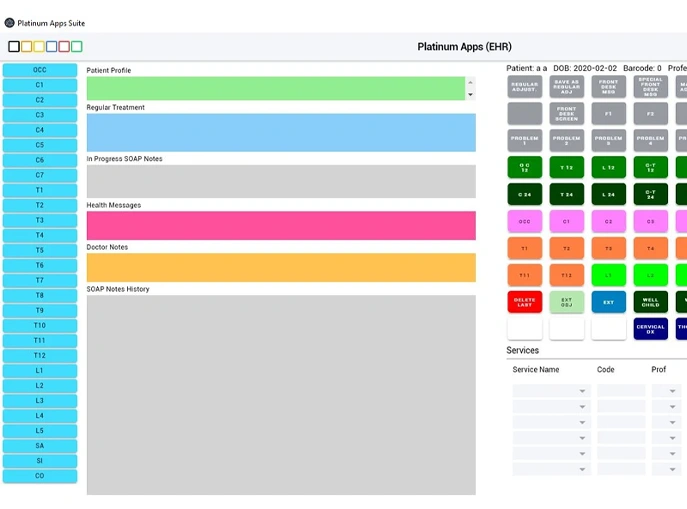
Task: Click the green T 12 button
Action: 567,167
